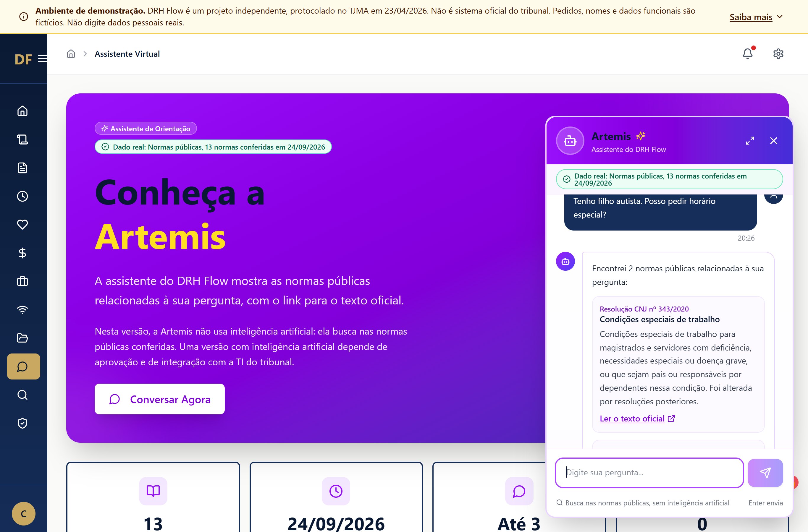Viewport: 808px width, 532px height.
Task: Close the Artemis chat panel
Action: point(774,141)
